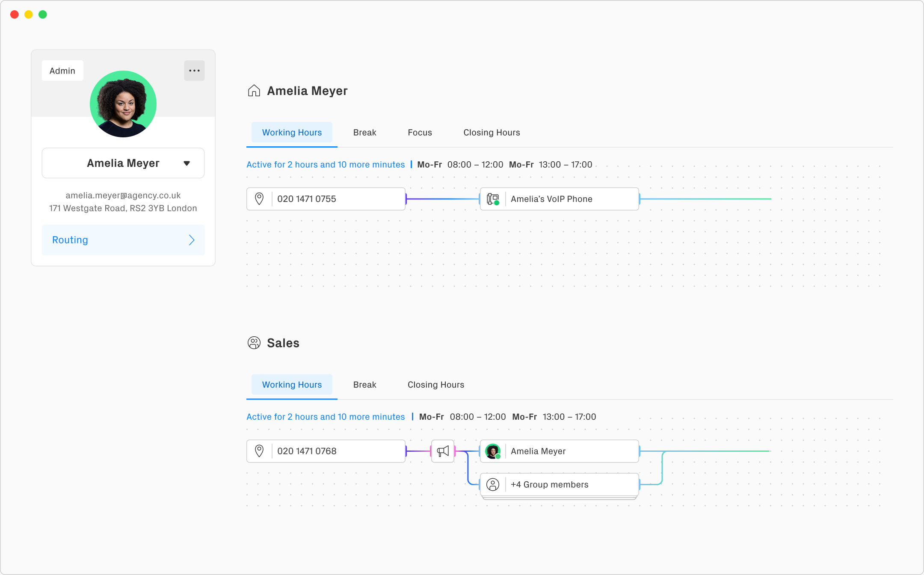Open the three-dots menu on profile card

[x=194, y=71]
